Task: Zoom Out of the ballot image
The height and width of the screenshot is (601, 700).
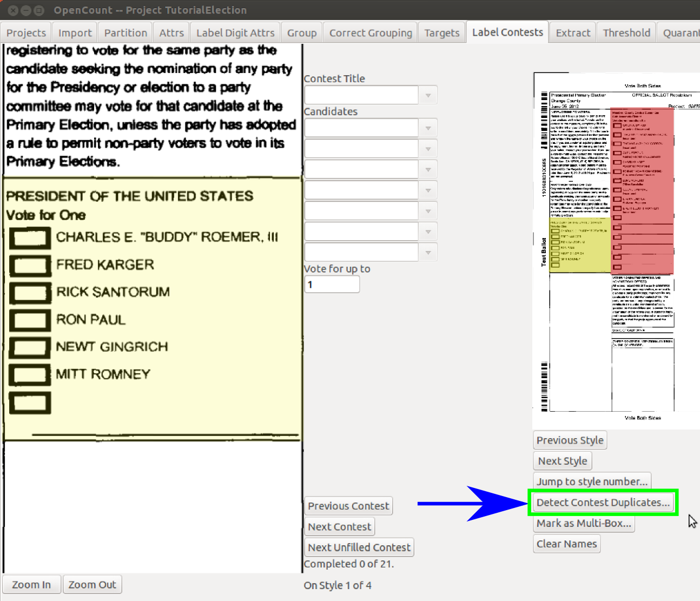Action: [x=92, y=585]
